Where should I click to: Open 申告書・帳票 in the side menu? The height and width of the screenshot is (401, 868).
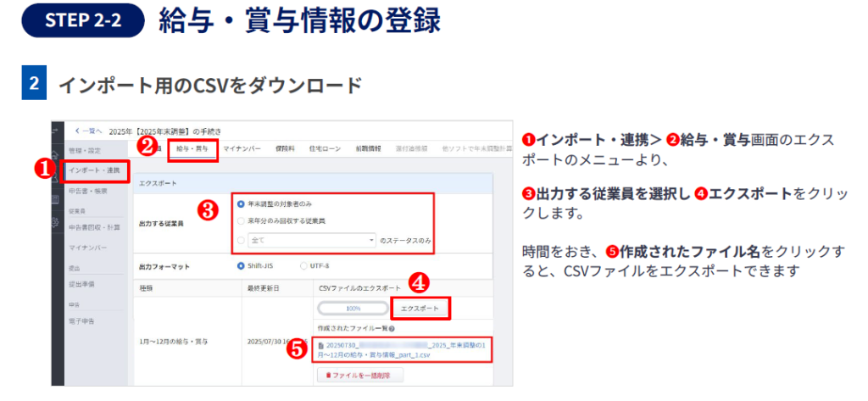pos(88,192)
